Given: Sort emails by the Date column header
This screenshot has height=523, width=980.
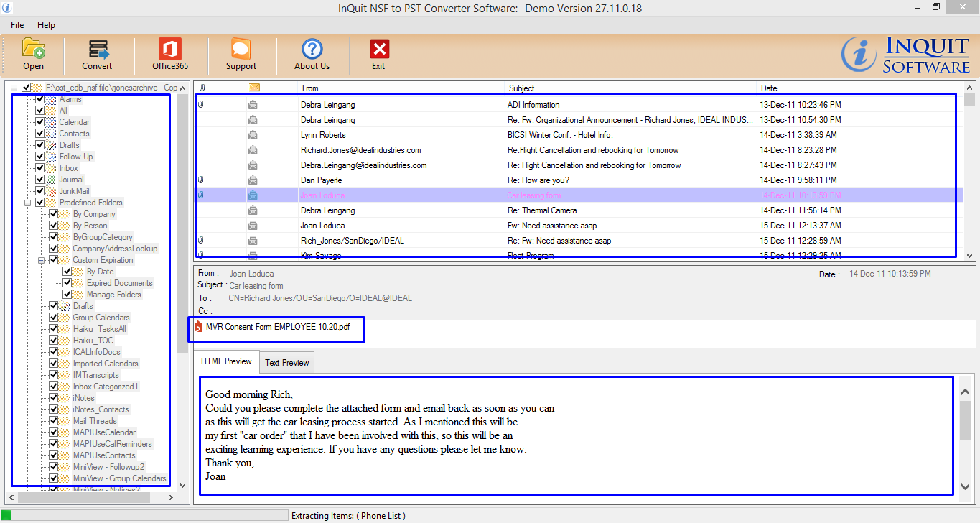Looking at the screenshot, I should pyautogui.click(x=769, y=88).
